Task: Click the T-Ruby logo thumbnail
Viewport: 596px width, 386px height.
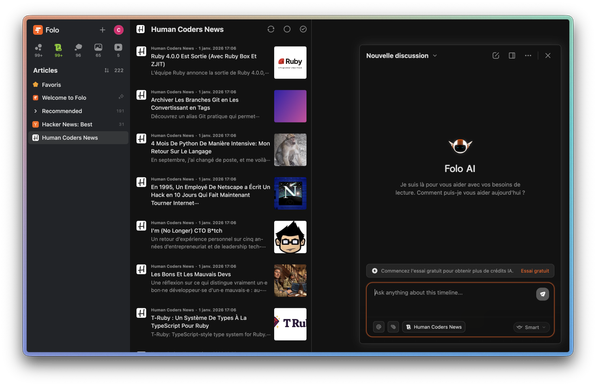Action: point(290,324)
